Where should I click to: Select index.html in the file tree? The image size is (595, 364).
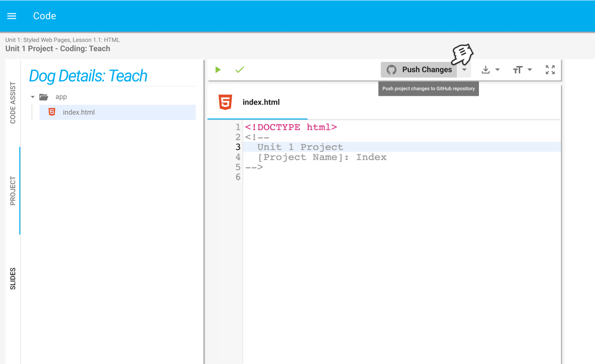(x=117, y=112)
